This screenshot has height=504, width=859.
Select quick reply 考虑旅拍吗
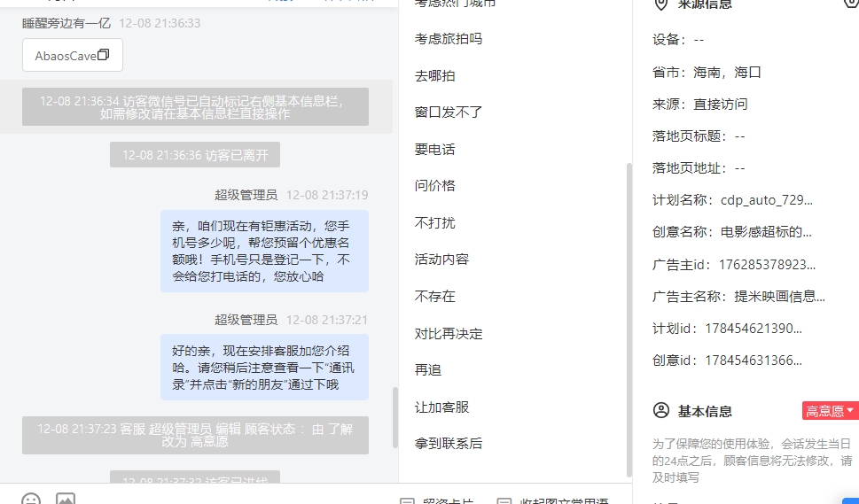click(449, 39)
